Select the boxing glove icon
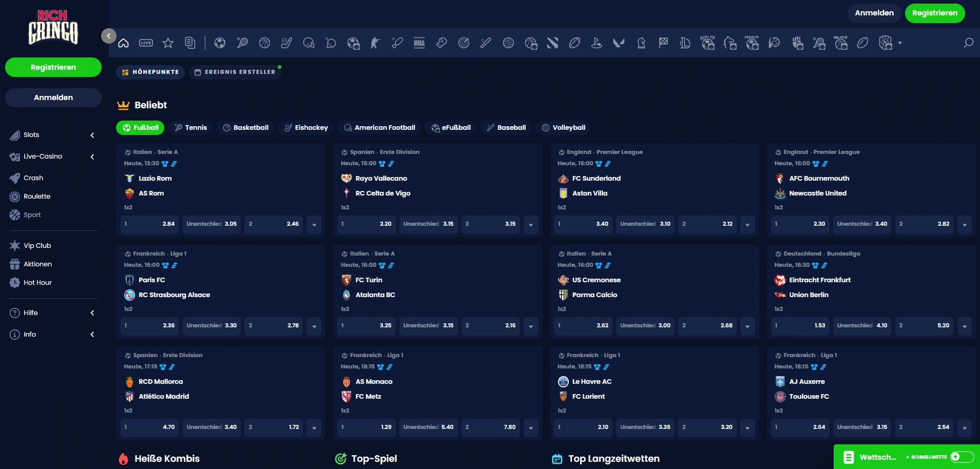This screenshot has width=980, height=469. click(441, 43)
